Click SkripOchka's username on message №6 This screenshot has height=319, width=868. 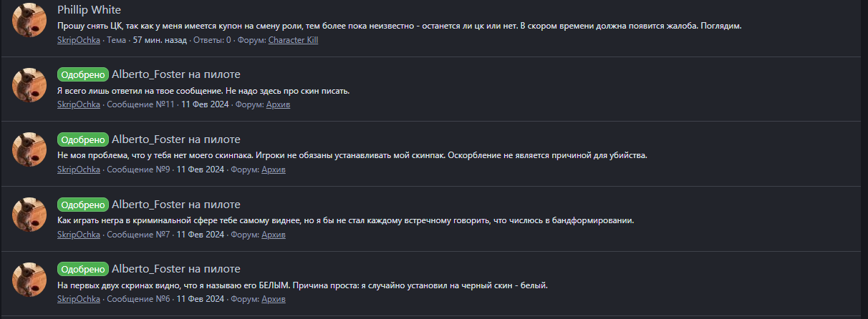[79, 299]
